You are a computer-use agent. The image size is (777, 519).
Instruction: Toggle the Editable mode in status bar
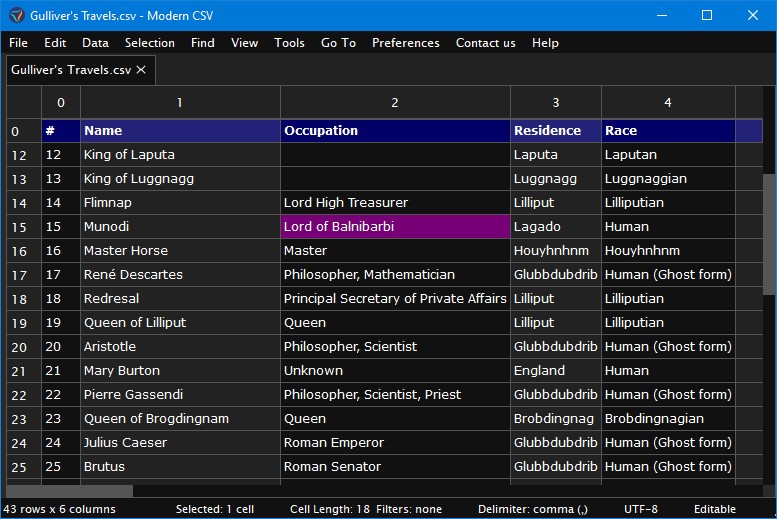(x=715, y=509)
